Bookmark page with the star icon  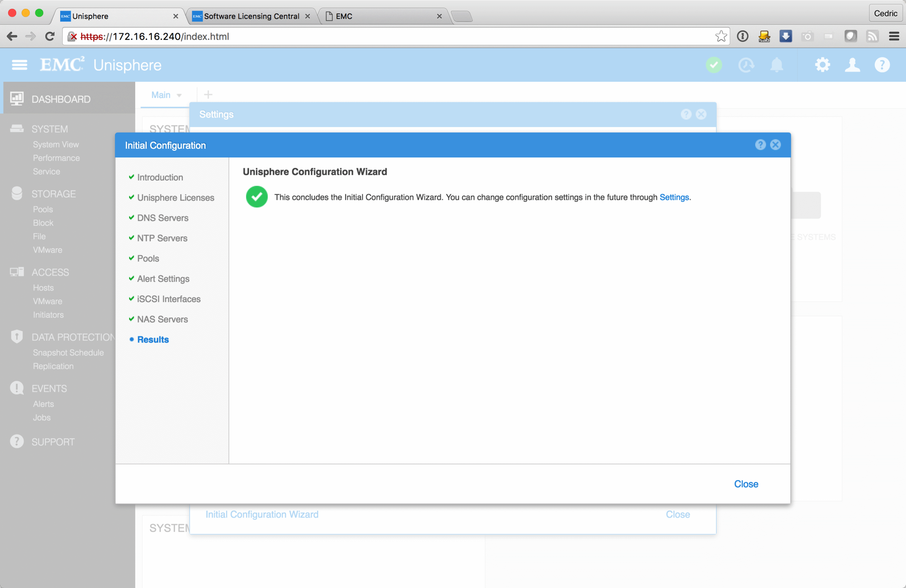pos(721,36)
